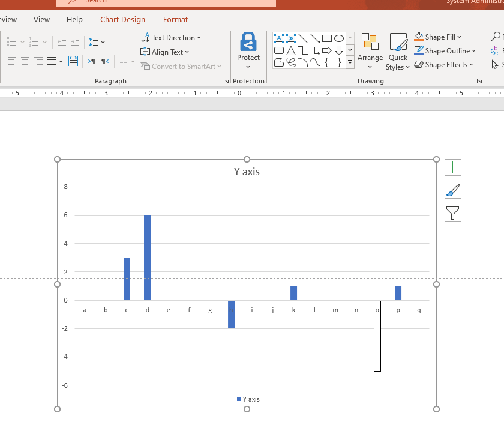Click Convert to SmartArt
504x428 pixels.
[181, 66]
